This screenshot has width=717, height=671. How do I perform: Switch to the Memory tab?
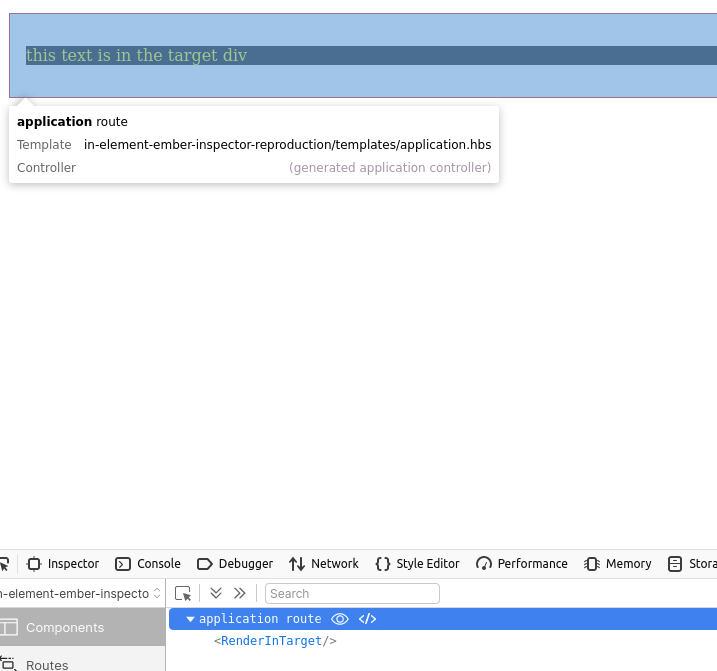coord(617,564)
